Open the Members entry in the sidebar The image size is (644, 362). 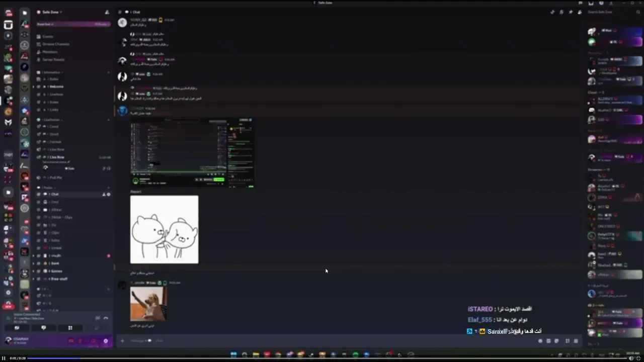tap(50, 52)
